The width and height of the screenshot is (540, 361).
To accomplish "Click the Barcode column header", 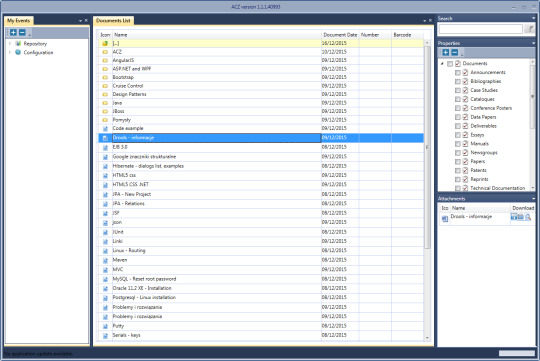I will (407, 35).
